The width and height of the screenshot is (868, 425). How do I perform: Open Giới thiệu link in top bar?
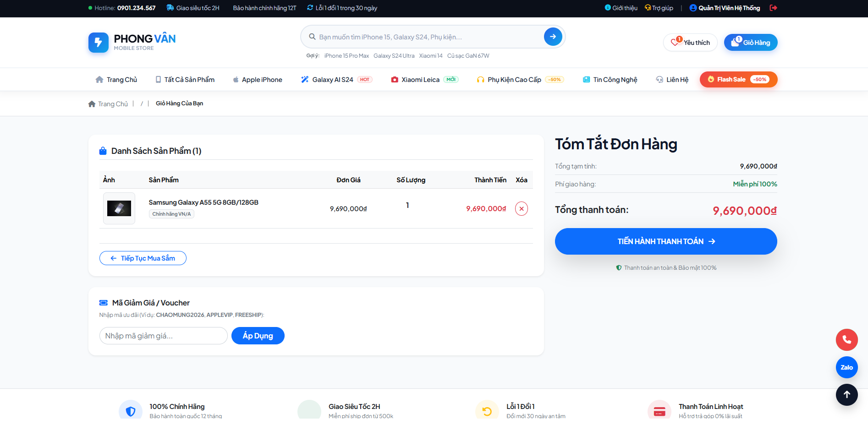point(621,8)
